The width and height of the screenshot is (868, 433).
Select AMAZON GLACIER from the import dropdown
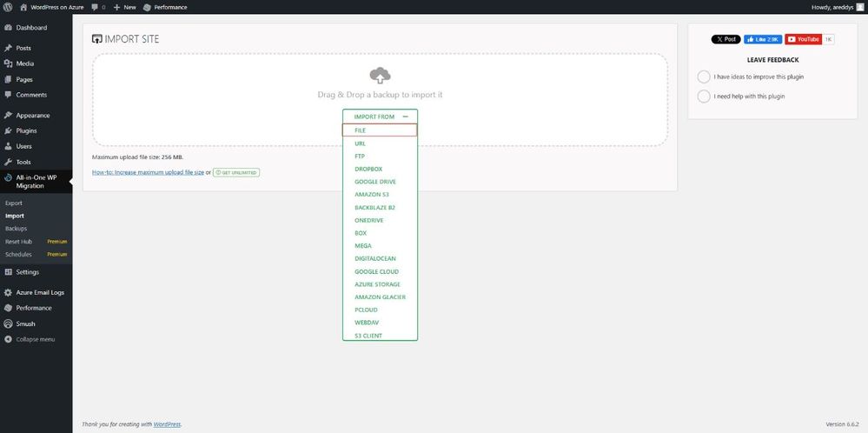click(x=380, y=297)
